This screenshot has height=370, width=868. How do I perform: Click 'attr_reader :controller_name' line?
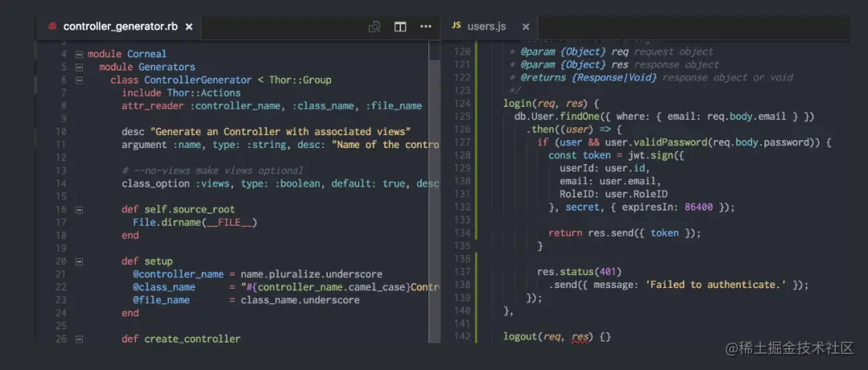click(x=272, y=106)
